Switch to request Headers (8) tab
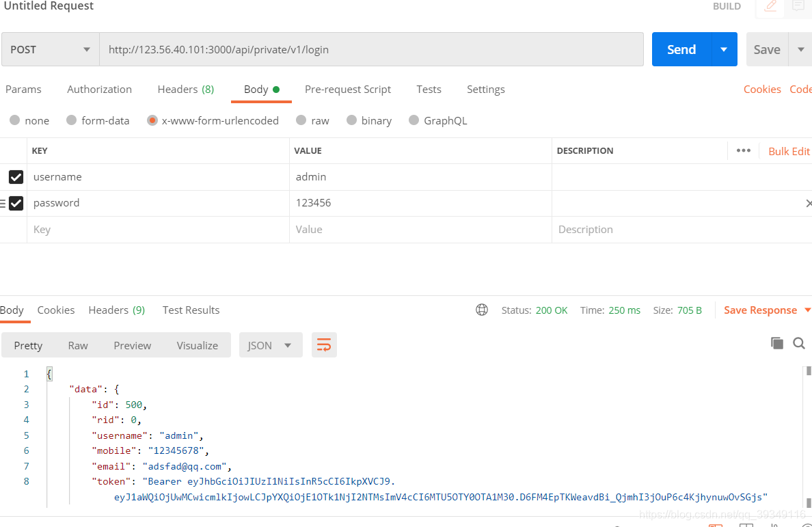 pyautogui.click(x=186, y=90)
